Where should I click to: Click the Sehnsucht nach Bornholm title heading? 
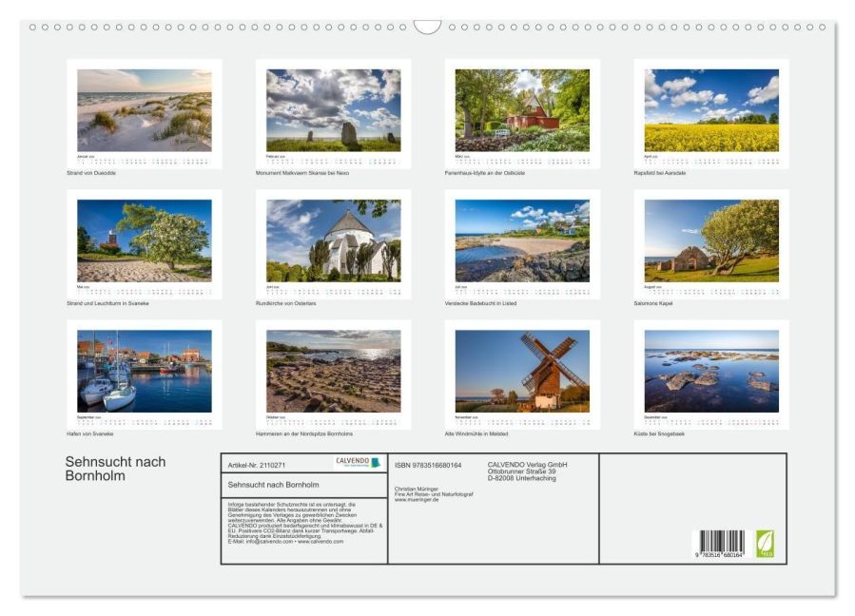point(116,469)
